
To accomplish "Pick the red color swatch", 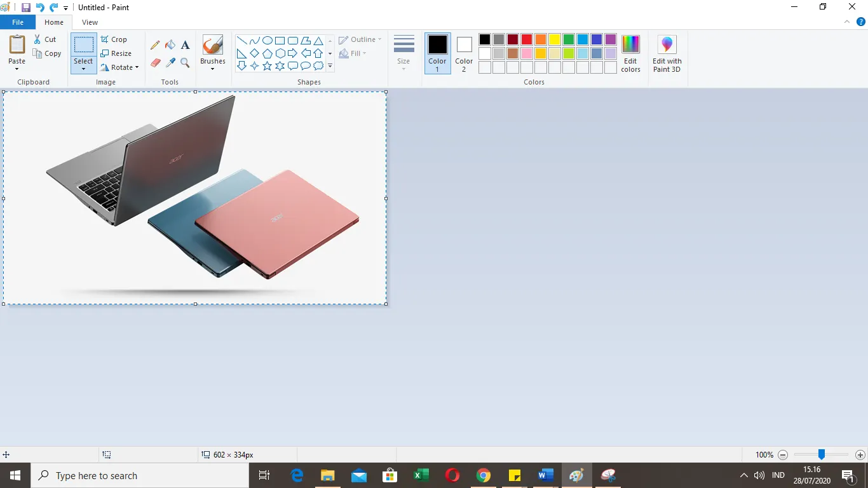I will tap(527, 39).
